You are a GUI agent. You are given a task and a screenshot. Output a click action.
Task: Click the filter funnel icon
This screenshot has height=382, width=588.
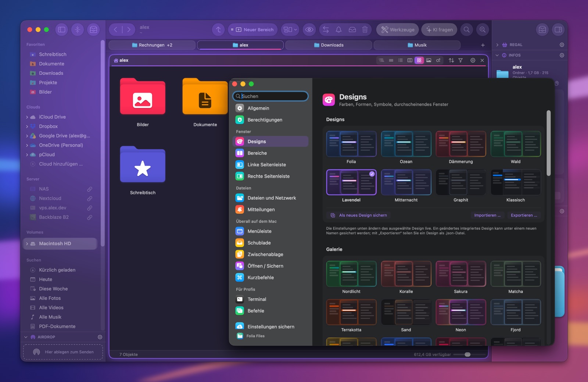[460, 60]
